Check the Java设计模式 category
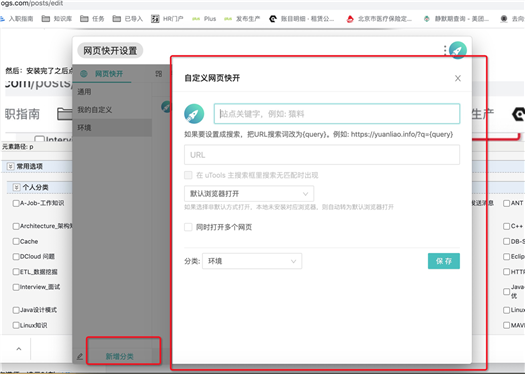The image size is (525, 374). click(x=16, y=310)
